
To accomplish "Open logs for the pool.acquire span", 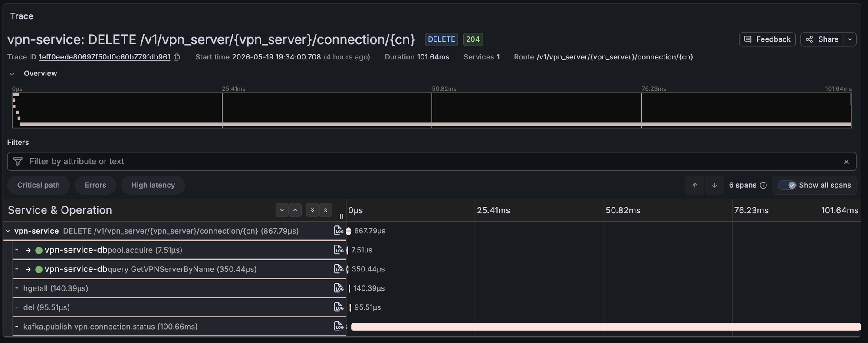I will pos(339,250).
